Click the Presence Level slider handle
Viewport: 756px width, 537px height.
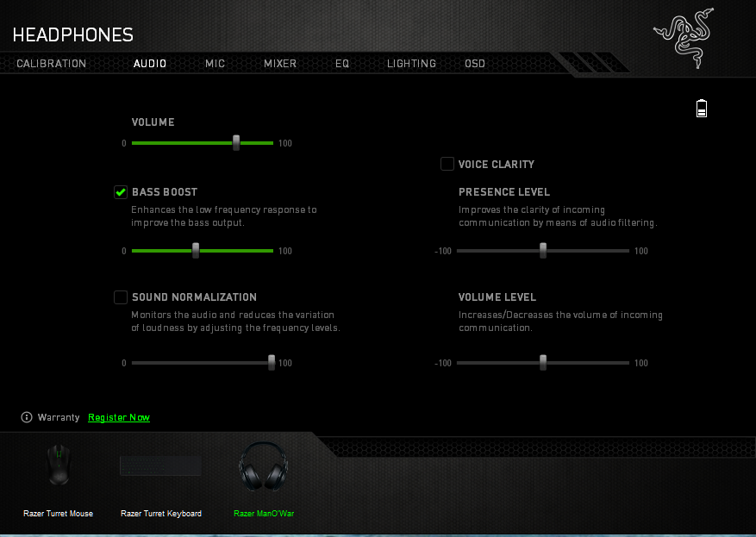point(543,251)
